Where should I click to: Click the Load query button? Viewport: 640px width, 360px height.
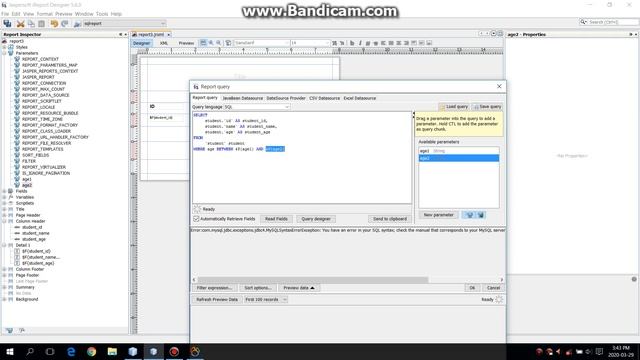(x=454, y=107)
